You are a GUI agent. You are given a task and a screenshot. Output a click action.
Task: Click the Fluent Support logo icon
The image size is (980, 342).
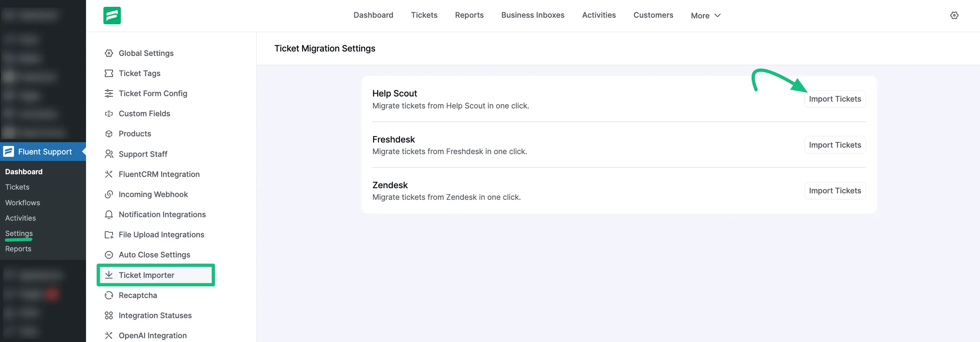pos(112,15)
